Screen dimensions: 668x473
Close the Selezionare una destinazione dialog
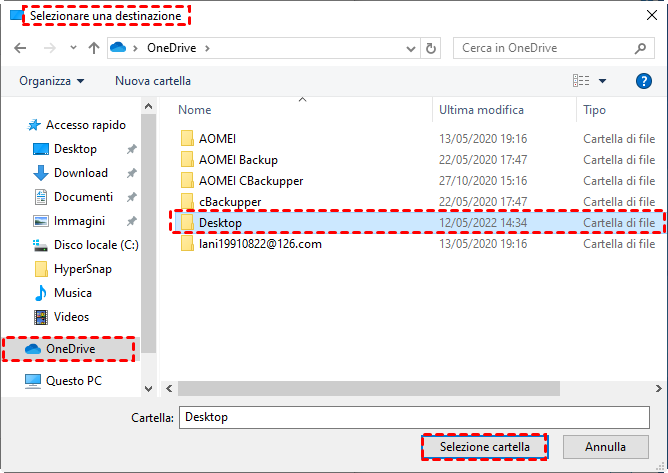coord(652,15)
